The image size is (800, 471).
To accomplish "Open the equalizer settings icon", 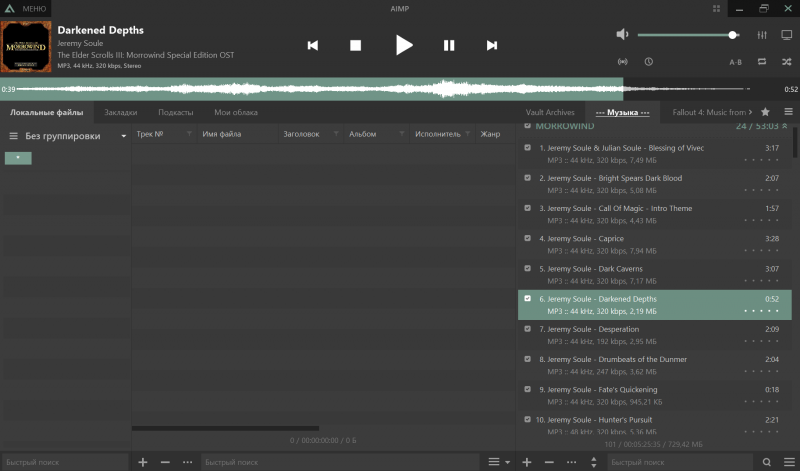I will pos(762,35).
